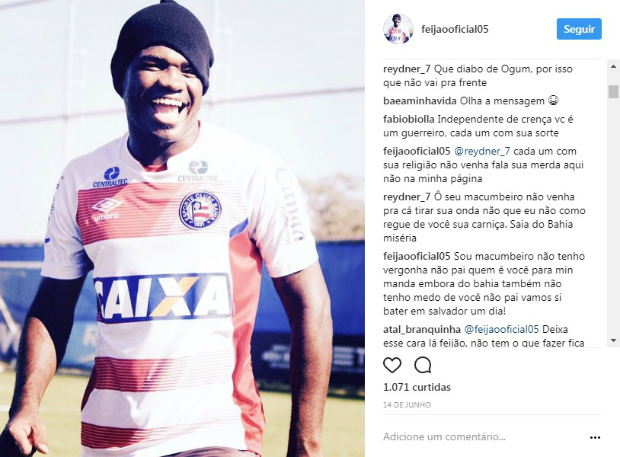Click the comments scrollbar down arrow

pyautogui.click(x=613, y=340)
